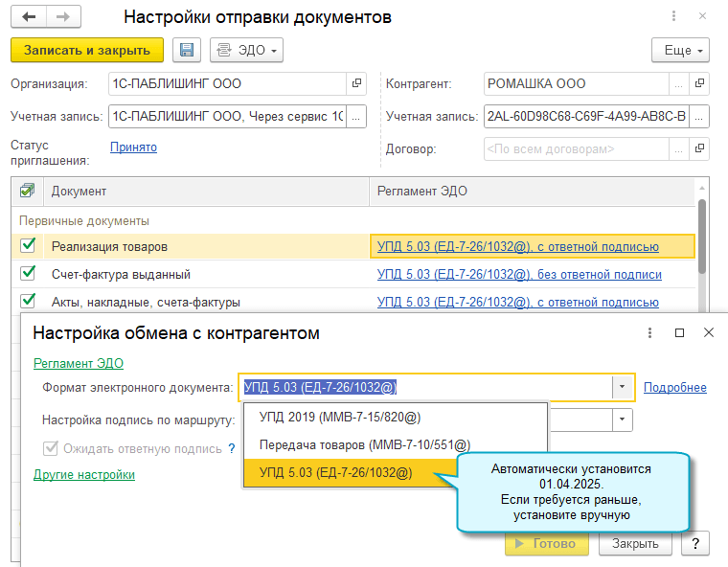Click the help icon beside Ожидать ответную подпись
728x567 pixels.
[x=232, y=448]
